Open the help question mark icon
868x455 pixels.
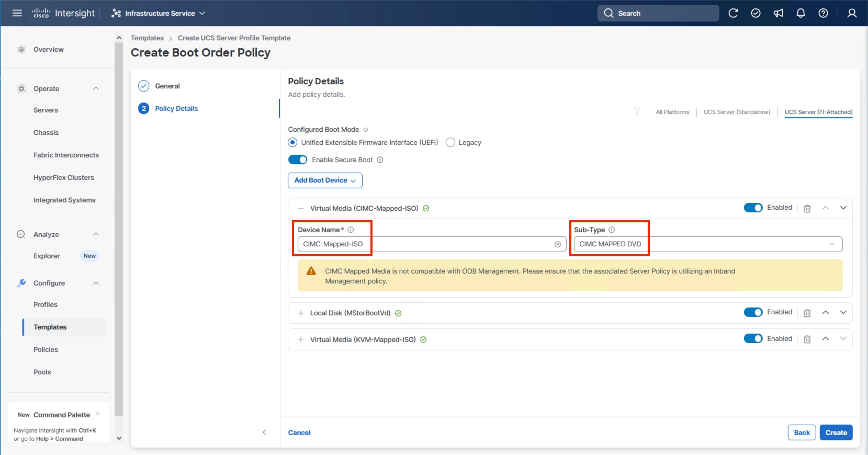coord(823,13)
